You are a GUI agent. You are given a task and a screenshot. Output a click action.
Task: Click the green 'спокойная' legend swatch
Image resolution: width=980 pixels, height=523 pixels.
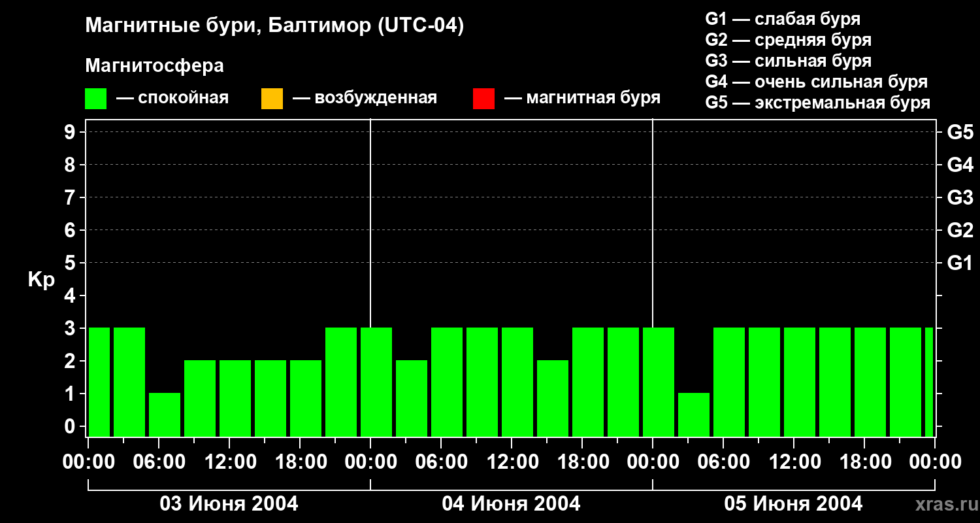[x=96, y=99]
